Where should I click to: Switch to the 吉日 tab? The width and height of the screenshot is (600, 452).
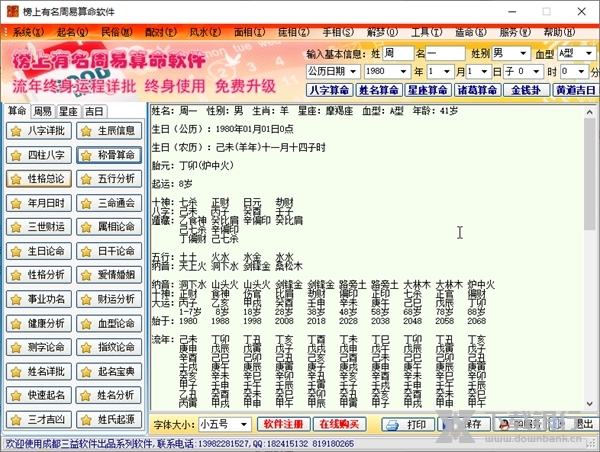click(94, 111)
